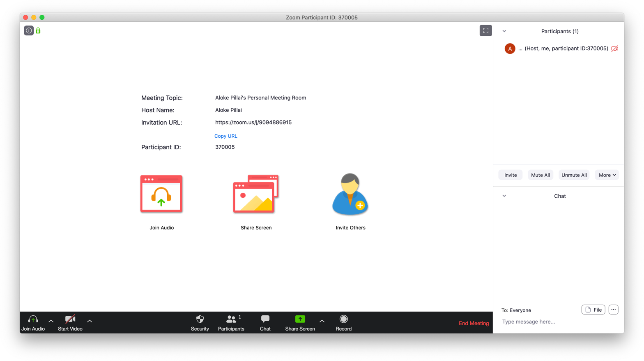The height and width of the screenshot is (361, 644).
Task: Enter full screen mode icon
Action: 485,30
